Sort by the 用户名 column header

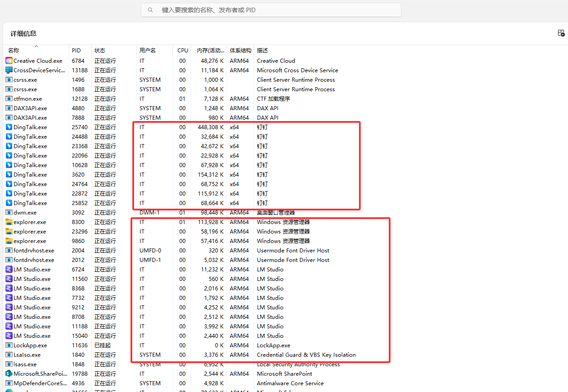click(148, 51)
